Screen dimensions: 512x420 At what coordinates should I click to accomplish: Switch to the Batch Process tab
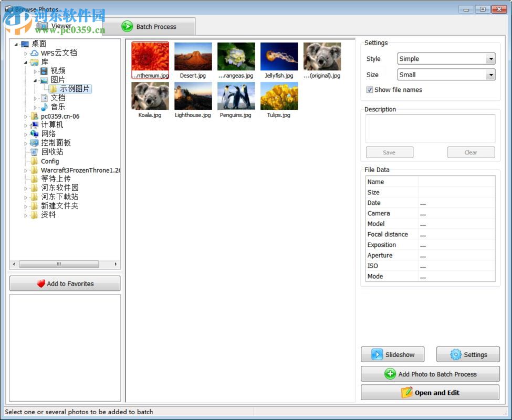pos(151,27)
